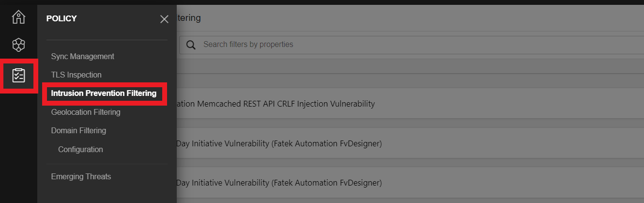The image size is (644, 203).
Task: Focus the Search filters by properties field
Action: 412,45
